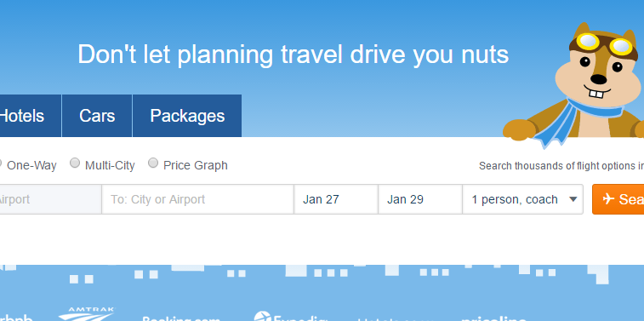The width and height of the screenshot is (644, 321).
Task: Open the Jan 27 departure date picker
Action: tap(336, 199)
